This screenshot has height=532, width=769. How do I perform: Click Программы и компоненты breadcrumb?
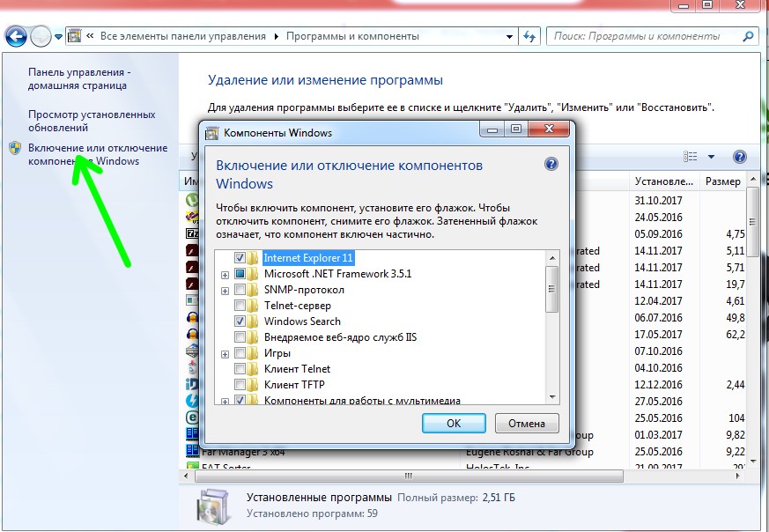[x=352, y=36]
